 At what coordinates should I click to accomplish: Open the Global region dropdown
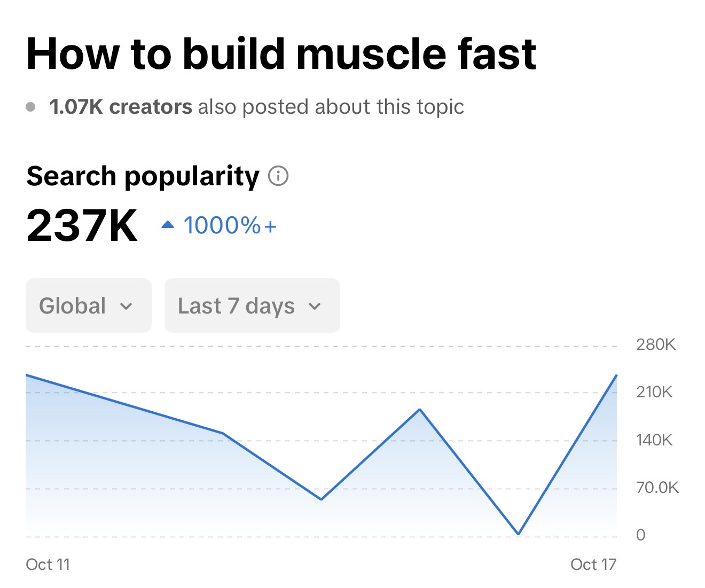click(88, 305)
